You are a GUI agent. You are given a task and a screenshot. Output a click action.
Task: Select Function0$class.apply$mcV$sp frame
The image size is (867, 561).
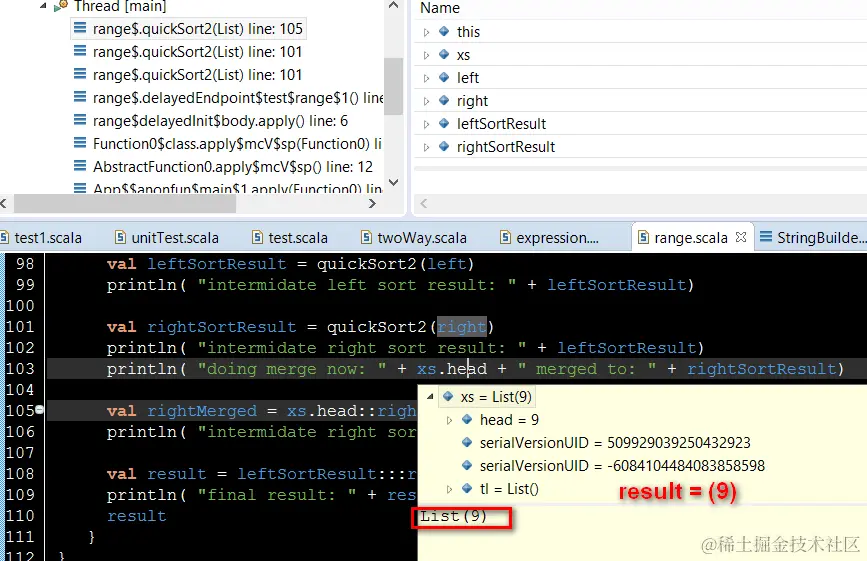point(228,144)
